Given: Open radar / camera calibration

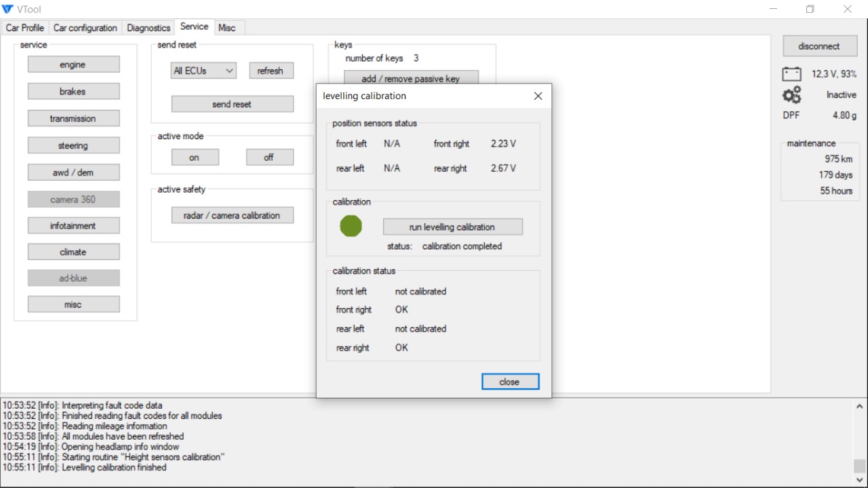Looking at the screenshot, I should point(232,215).
